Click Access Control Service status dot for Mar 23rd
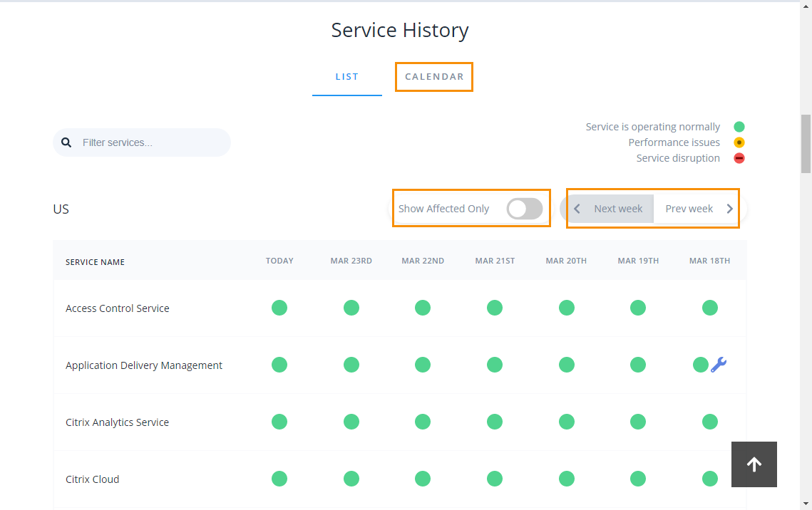 [351, 308]
